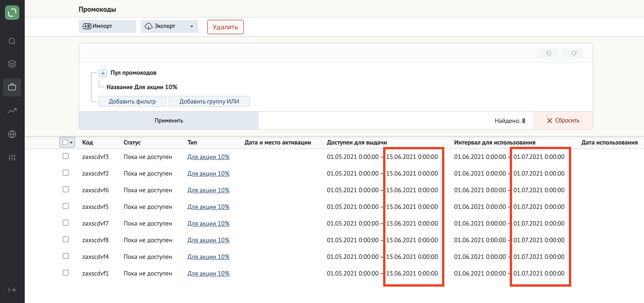644x303 pixels.
Task: Click the Удалить button
Action: point(225,27)
